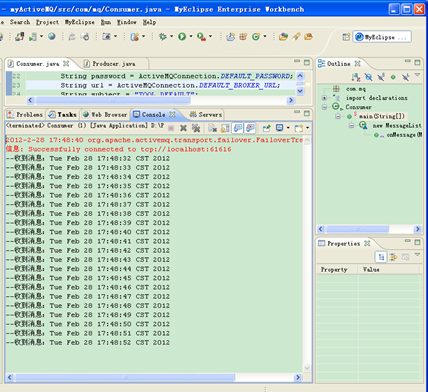Switch to the Problems tab
This screenshot has height=392, width=428.
[x=25, y=115]
